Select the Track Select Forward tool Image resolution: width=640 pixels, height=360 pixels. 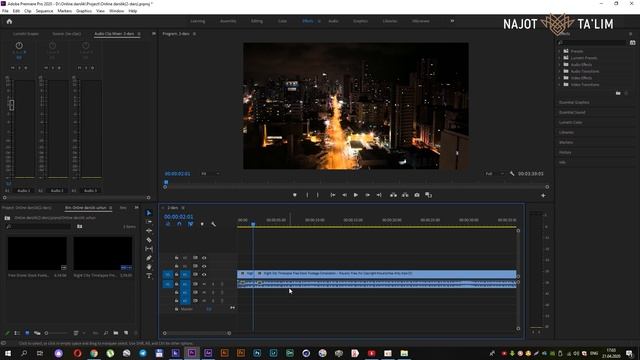(149, 222)
